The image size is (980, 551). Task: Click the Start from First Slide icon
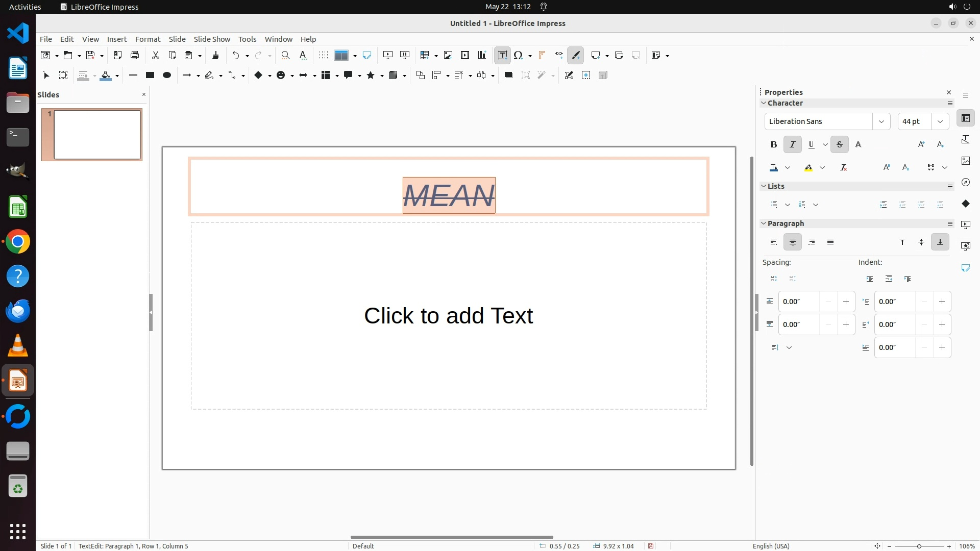[387, 55]
